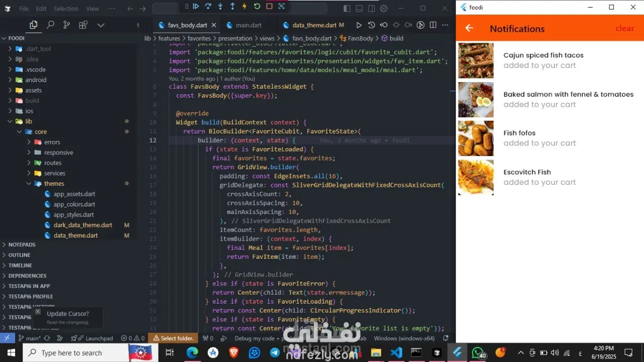The image size is (644, 362).
Task: Click clear in the foodi Notifications header
Action: (624, 28)
